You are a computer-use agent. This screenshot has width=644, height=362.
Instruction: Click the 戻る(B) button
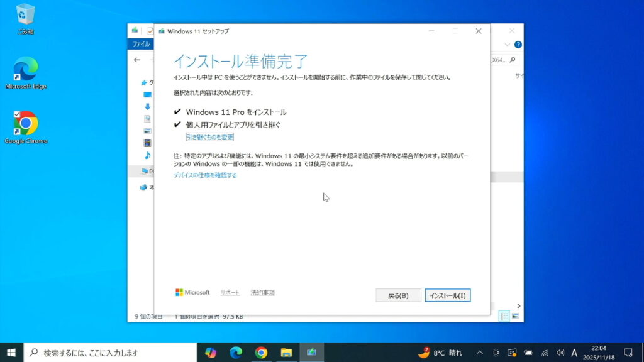tap(398, 295)
